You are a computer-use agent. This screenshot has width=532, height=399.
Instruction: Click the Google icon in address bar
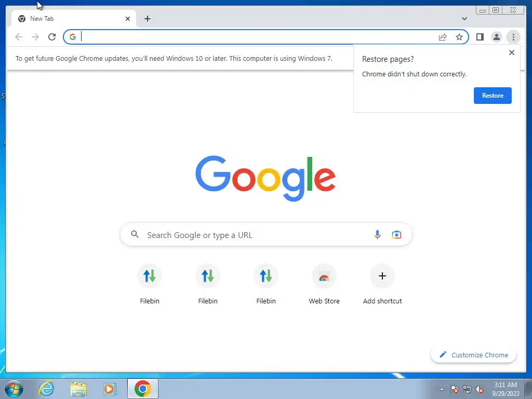click(73, 37)
